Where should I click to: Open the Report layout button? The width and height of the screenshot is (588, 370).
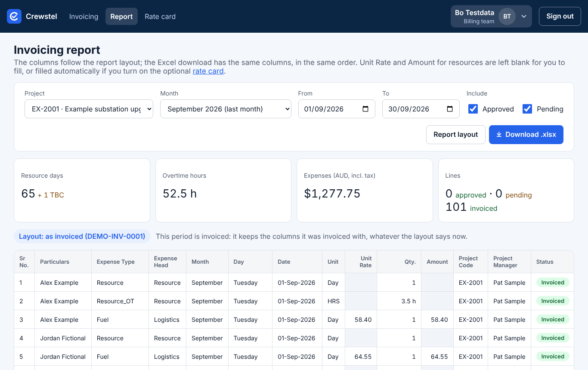pos(456,135)
